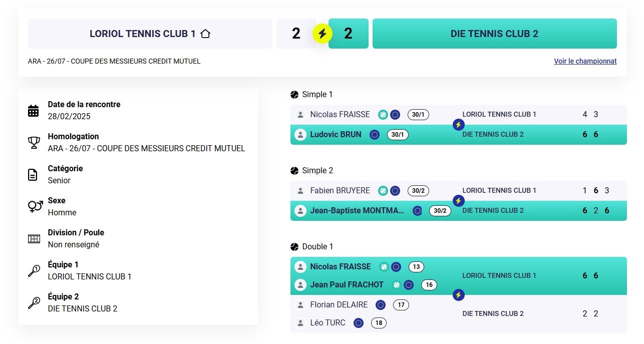Click the trophy icon next to Homologation

[x=34, y=143]
